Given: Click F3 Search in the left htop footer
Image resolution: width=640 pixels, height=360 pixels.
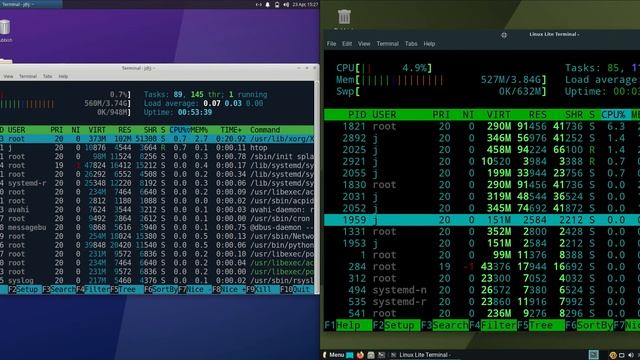Looking at the screenshot, I should tap(59, 289).
